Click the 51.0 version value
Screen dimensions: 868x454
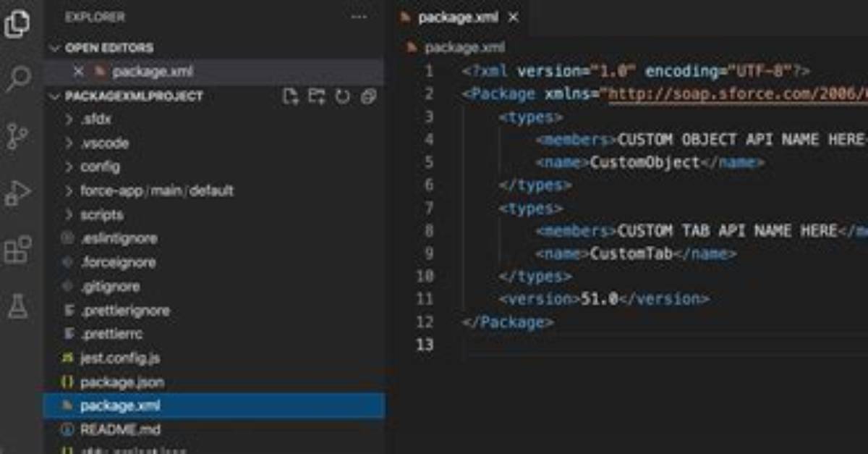tap(600, 298)
